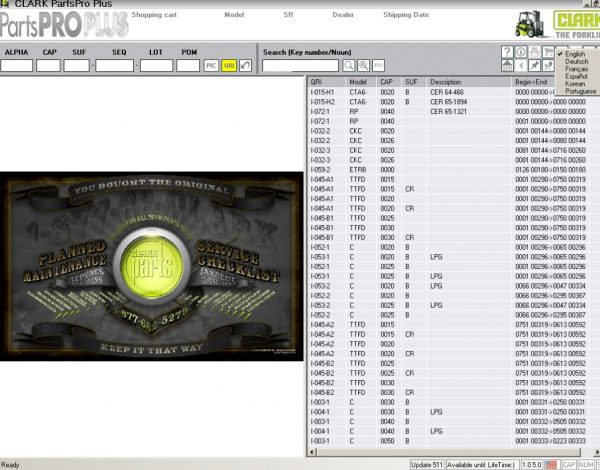This screenshot has width=600, height=470.
Task: Select the I-045-B1 TTFD 0030 CR row
Action: click(x=452, y=237)
